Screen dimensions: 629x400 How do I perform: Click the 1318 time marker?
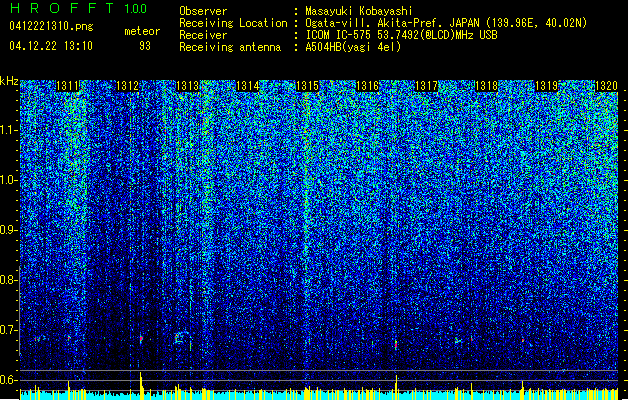(x=486, y=86)
